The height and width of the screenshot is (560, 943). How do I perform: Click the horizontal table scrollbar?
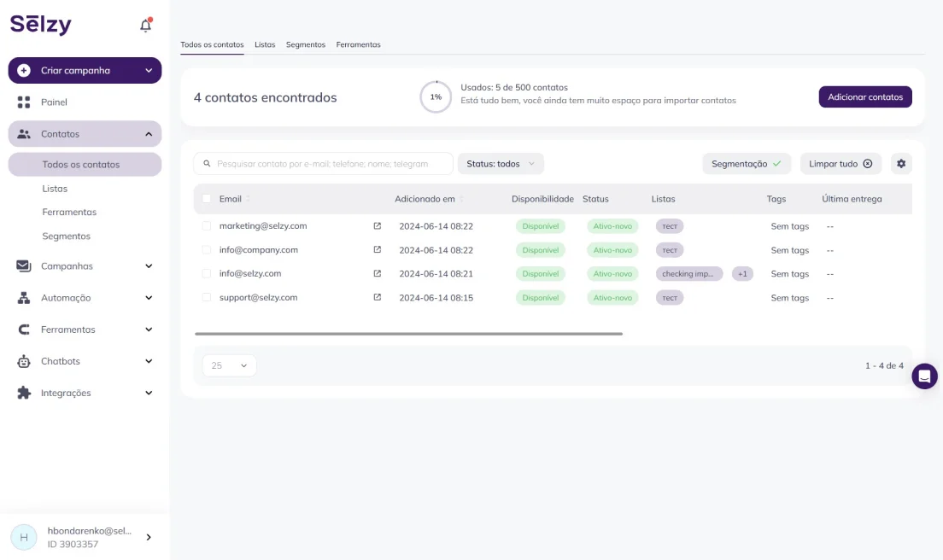408,334
